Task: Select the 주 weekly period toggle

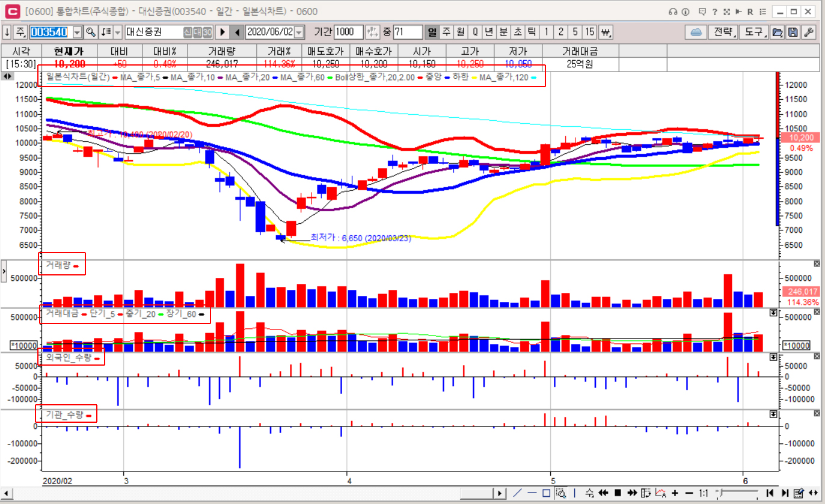Action: pyautogui.click(x=447, y=32)
